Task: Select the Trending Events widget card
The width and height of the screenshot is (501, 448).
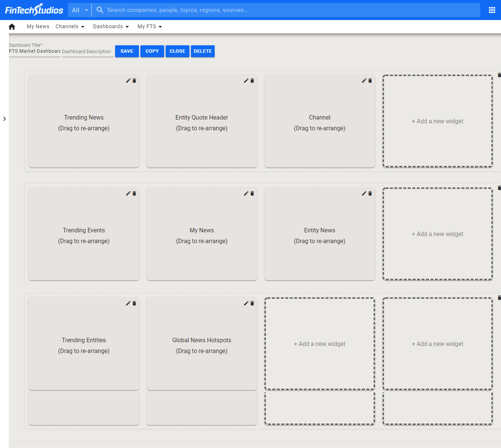Action: (84, 234)
